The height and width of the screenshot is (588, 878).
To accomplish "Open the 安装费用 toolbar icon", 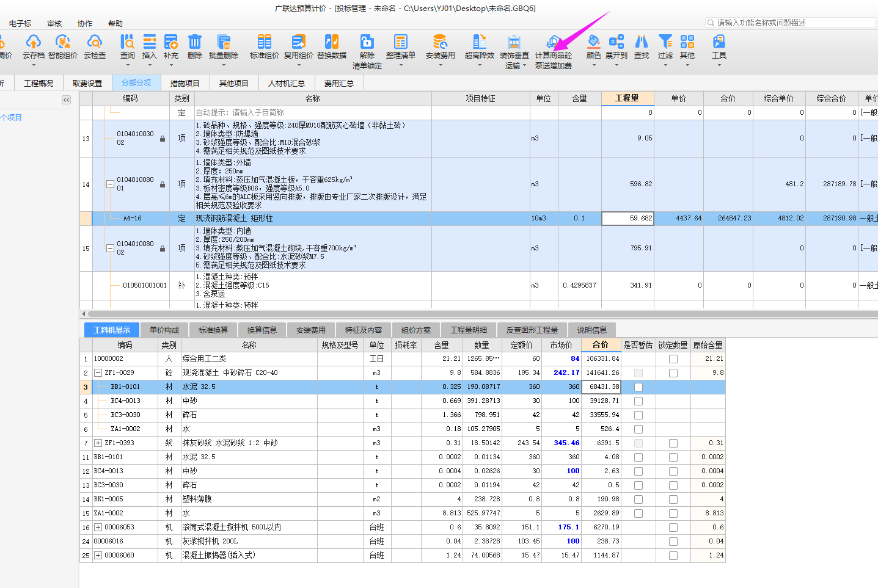I will (440, 42).
